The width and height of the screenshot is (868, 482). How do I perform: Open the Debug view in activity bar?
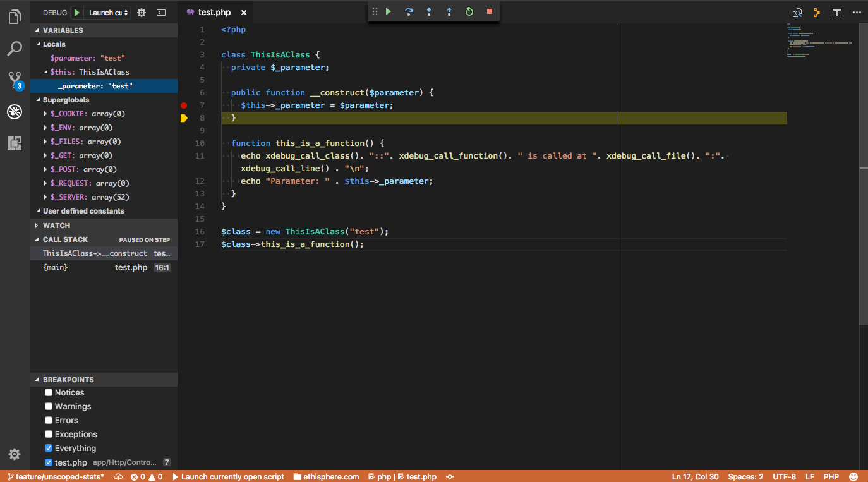pos(15,112)
